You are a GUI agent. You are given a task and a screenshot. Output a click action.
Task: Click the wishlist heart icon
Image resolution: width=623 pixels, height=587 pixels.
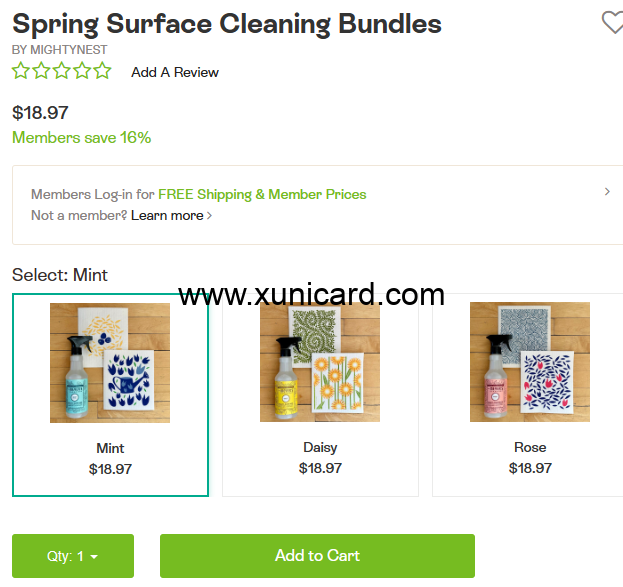click(x=612, y=22)
